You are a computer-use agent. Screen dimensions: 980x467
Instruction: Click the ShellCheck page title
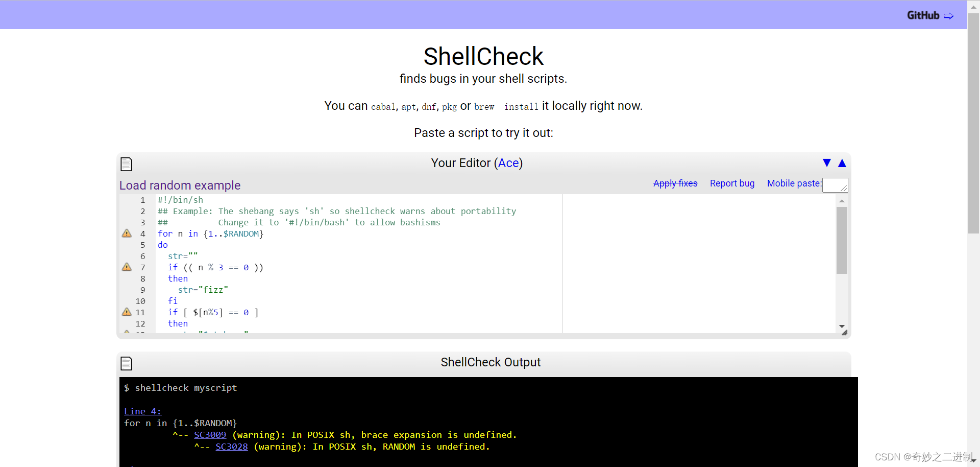(x=483, y=56)
